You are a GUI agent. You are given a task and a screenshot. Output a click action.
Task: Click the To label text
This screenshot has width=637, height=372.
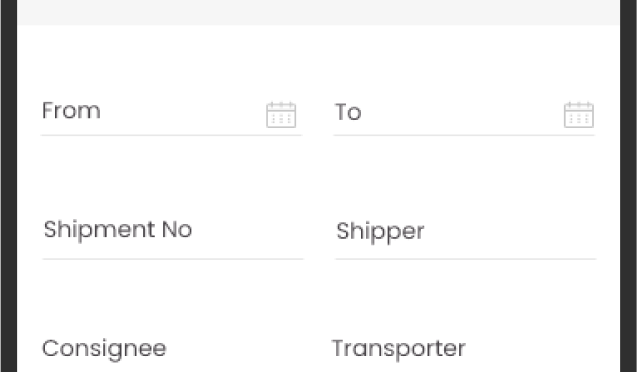348,112
